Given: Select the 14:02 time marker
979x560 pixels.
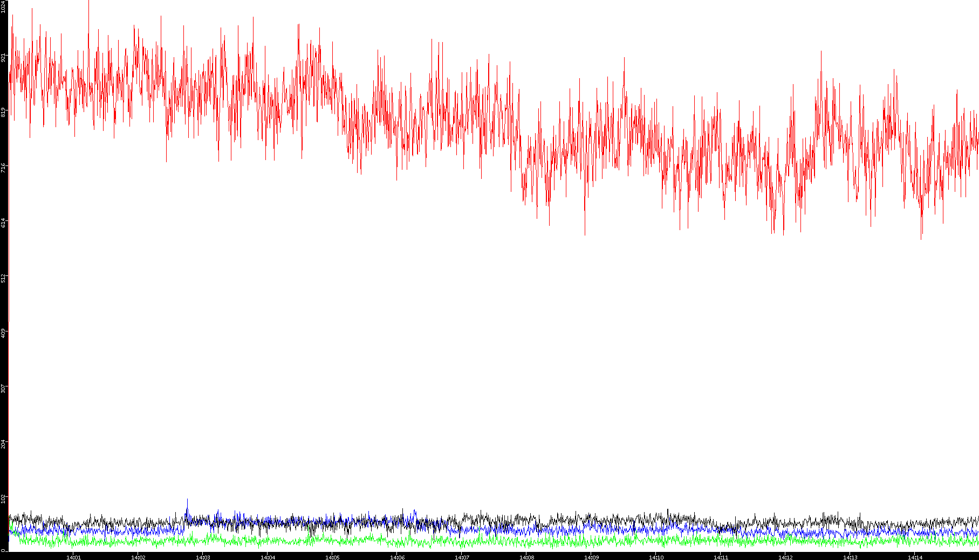Looking at the screenshot, I should pos(138,557).
